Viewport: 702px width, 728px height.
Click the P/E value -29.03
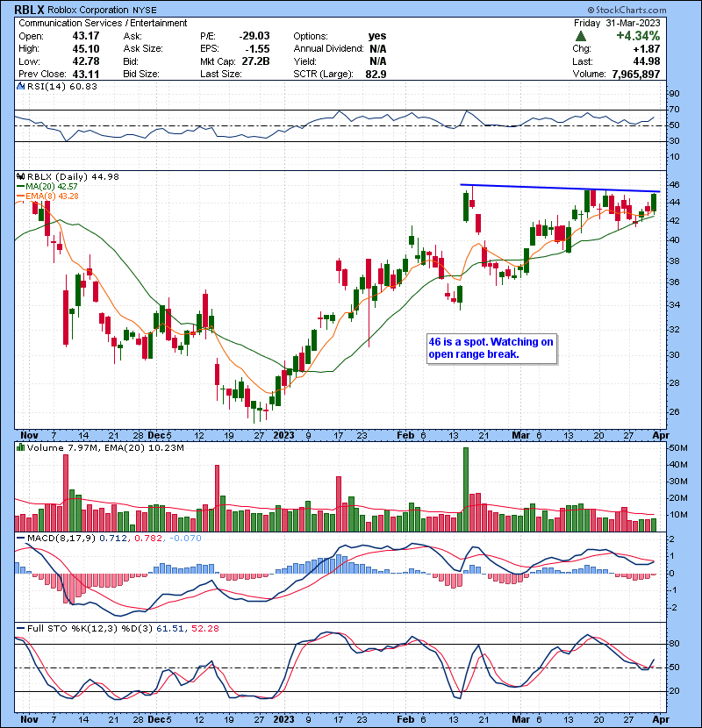pos(254,36)
